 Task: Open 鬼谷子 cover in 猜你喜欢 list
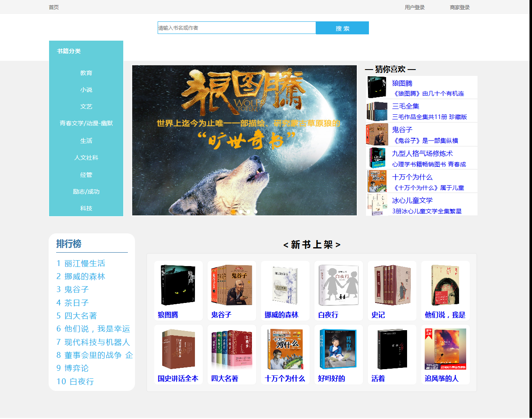coord(377,134)
